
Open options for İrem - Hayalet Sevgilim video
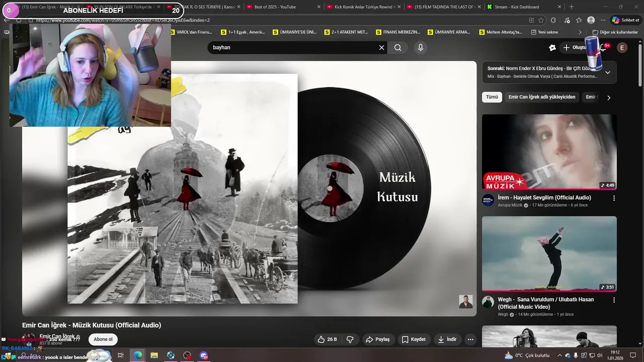click(x=614, y=198)
